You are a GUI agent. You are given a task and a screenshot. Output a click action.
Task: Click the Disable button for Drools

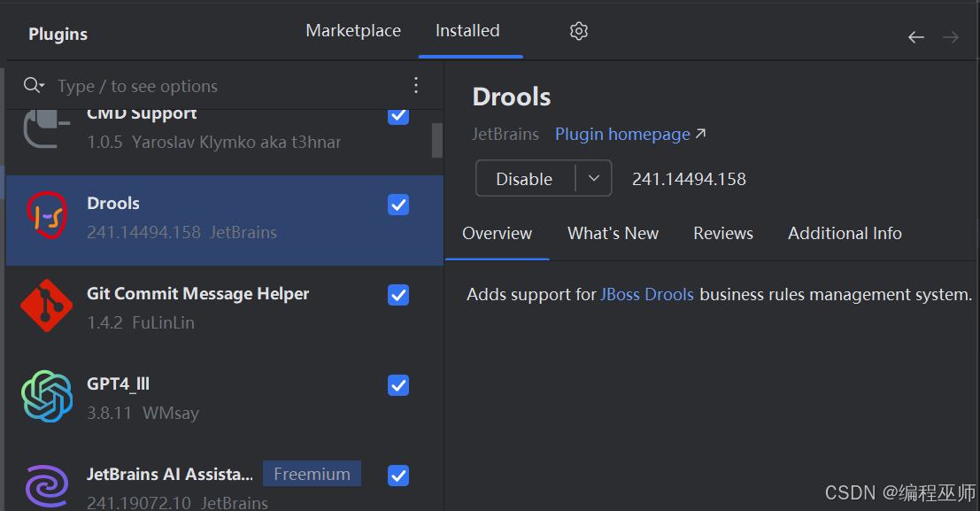click(x=524, y=179)
